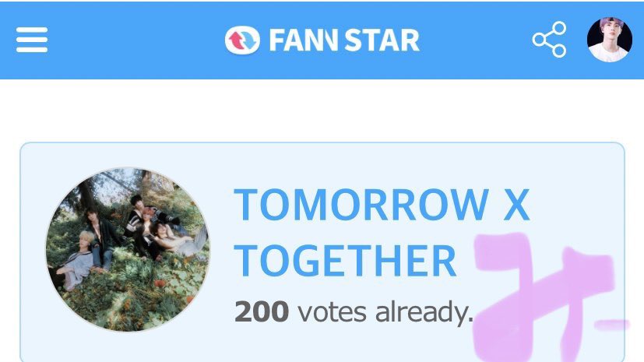Screen dimensions: 644x362
Task: Click the top circle node of share icon
Action: click(x=559, y=29)
